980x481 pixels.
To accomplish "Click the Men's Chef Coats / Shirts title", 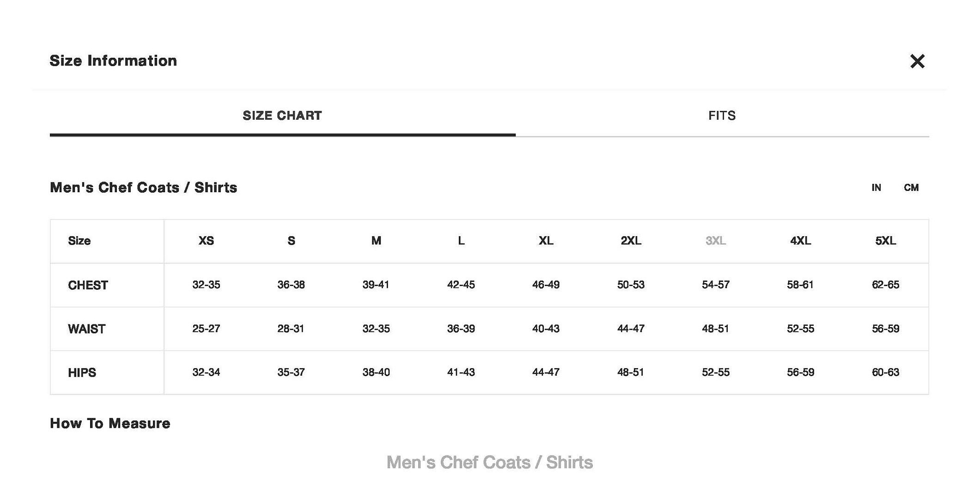I will [143, 188].
